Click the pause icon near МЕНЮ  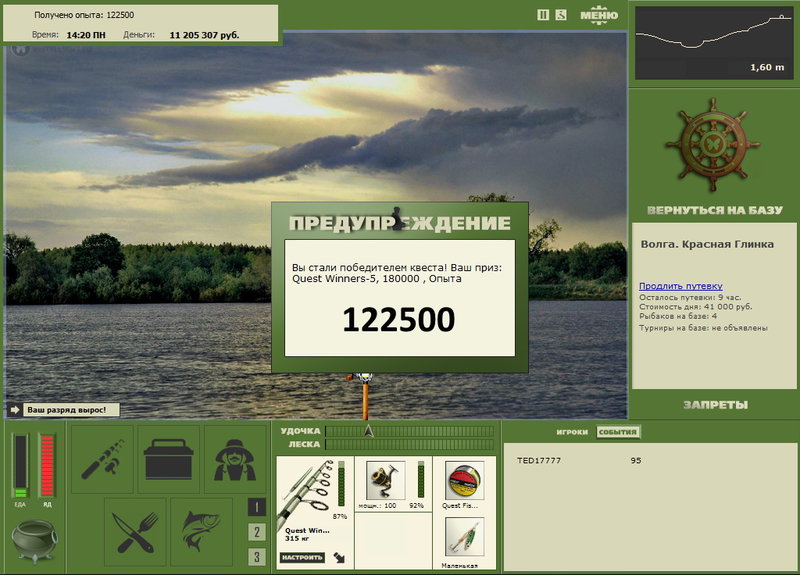point(543,15)
